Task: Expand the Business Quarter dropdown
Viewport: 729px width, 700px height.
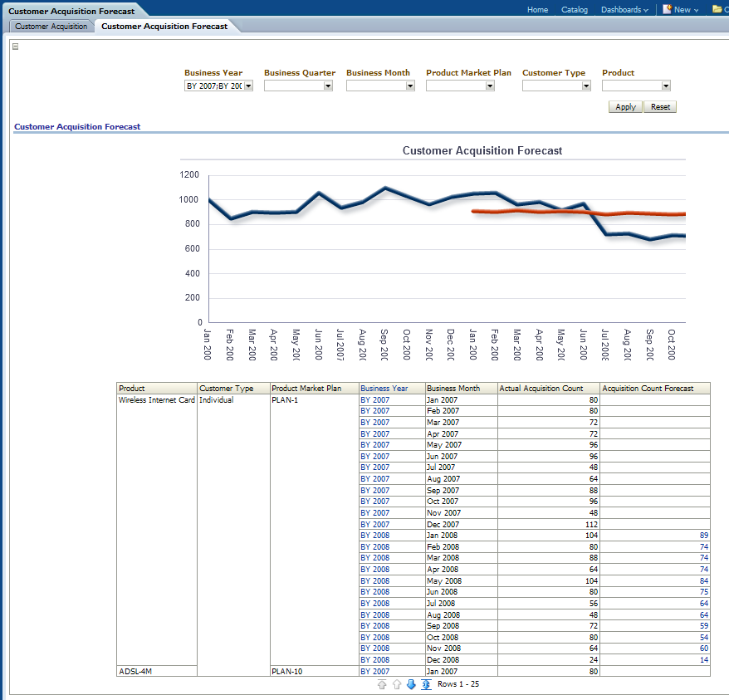Action: 328,86
